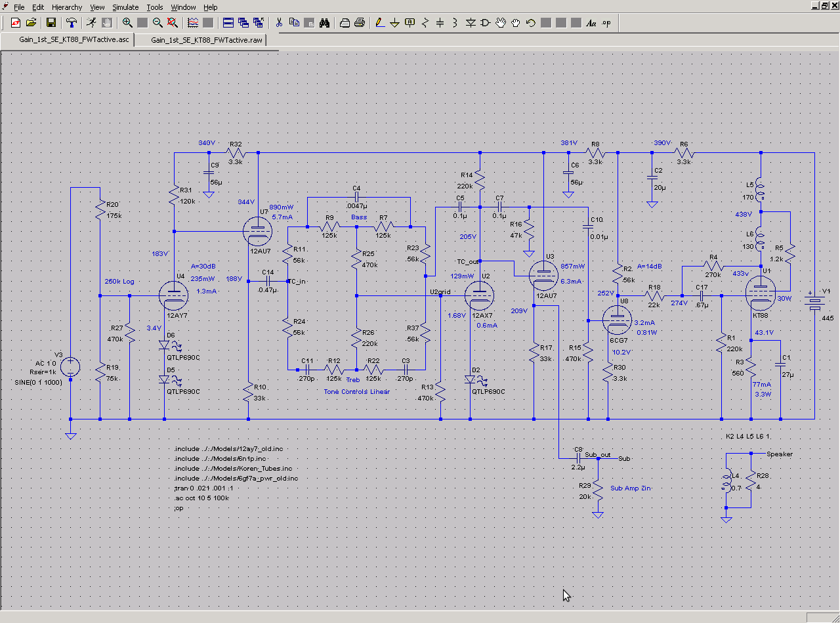
Task: Place a Resistor component
Action: click(x=425, y=23)
